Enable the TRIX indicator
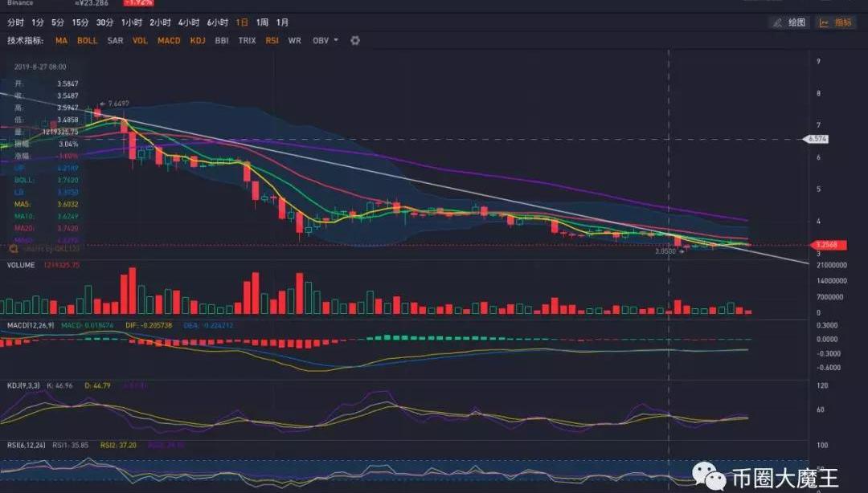 point(247,40)
